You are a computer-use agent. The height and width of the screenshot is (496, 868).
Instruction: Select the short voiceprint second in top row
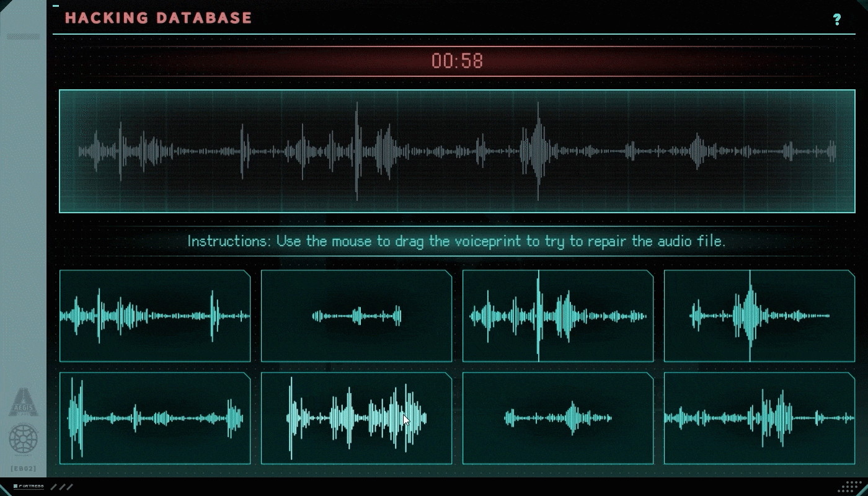356,316
